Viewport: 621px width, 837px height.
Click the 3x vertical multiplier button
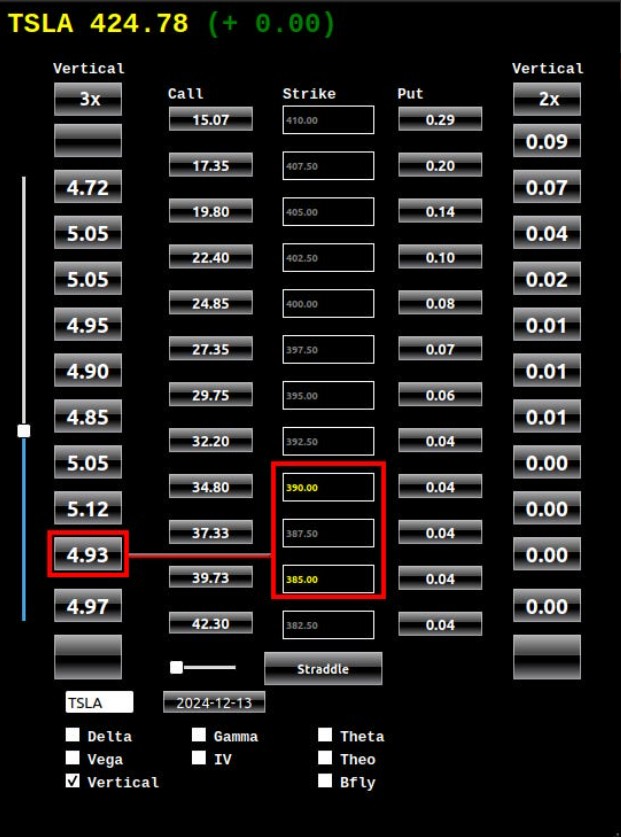[x=88, y=100]
